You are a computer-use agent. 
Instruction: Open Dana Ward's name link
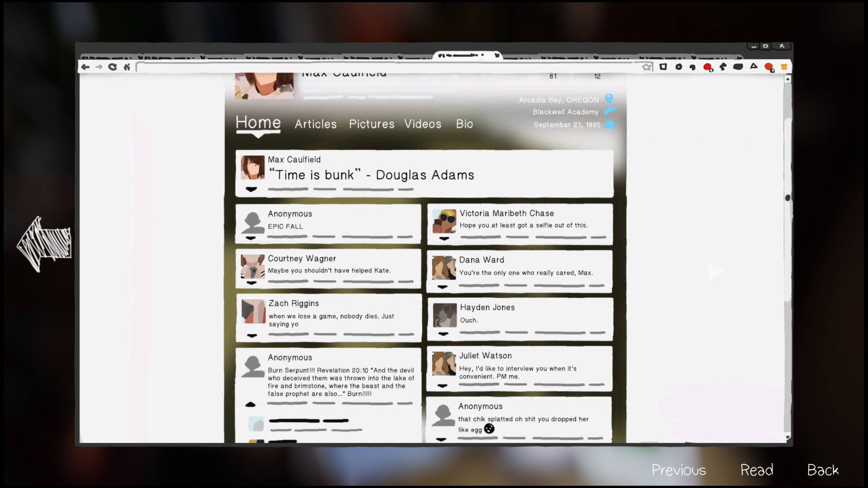(481, 260)
